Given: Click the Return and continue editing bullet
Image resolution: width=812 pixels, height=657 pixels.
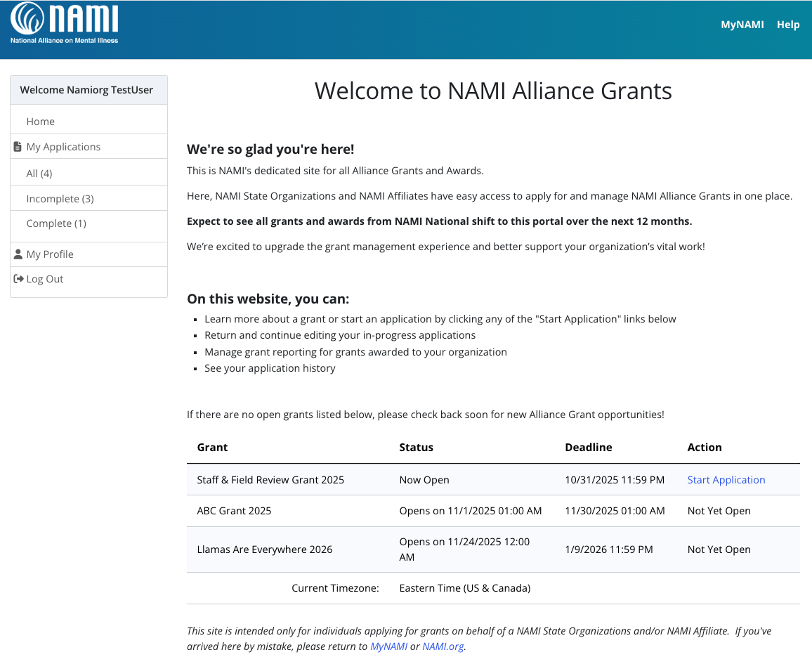Looking at the screenshot, I should point(340,335).
